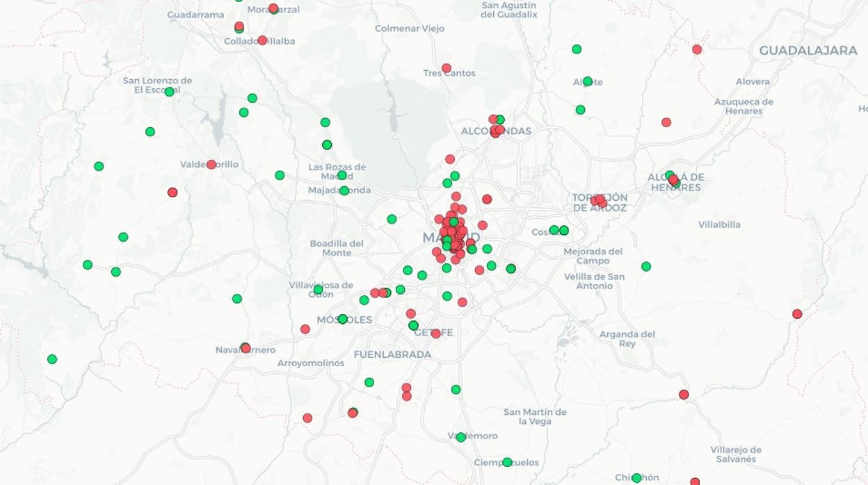Click the FUENLABRADA city label
The height and width of the screenshot is (485, 868).
point(392,354)
